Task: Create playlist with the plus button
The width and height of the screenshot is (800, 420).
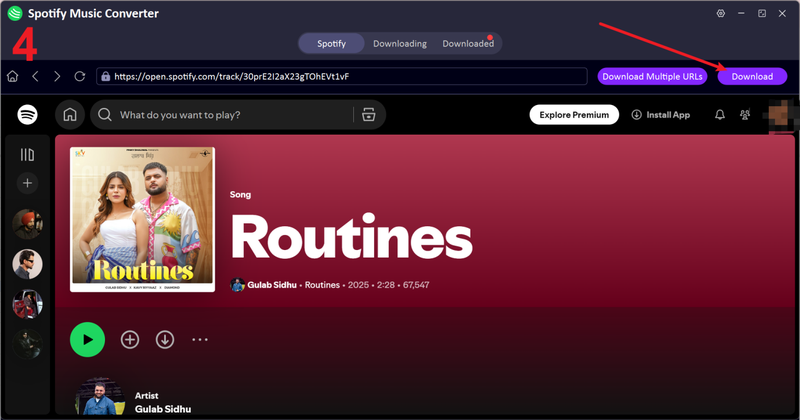Action: [27, 183]
